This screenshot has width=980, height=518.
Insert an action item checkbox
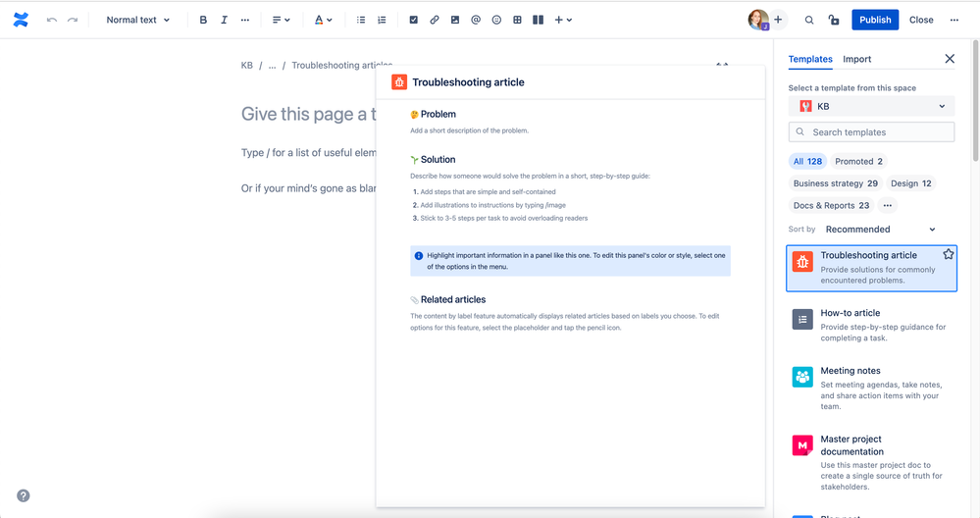(413, 20)
